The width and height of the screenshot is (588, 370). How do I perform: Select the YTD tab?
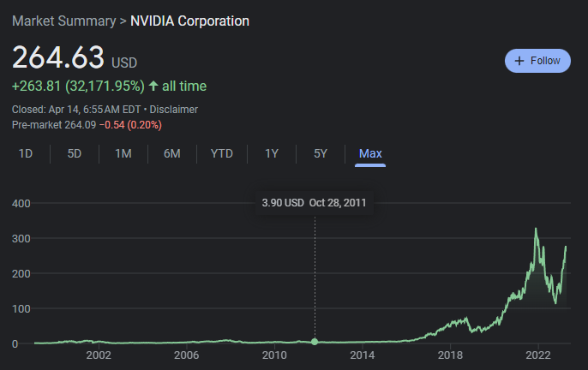221,153
